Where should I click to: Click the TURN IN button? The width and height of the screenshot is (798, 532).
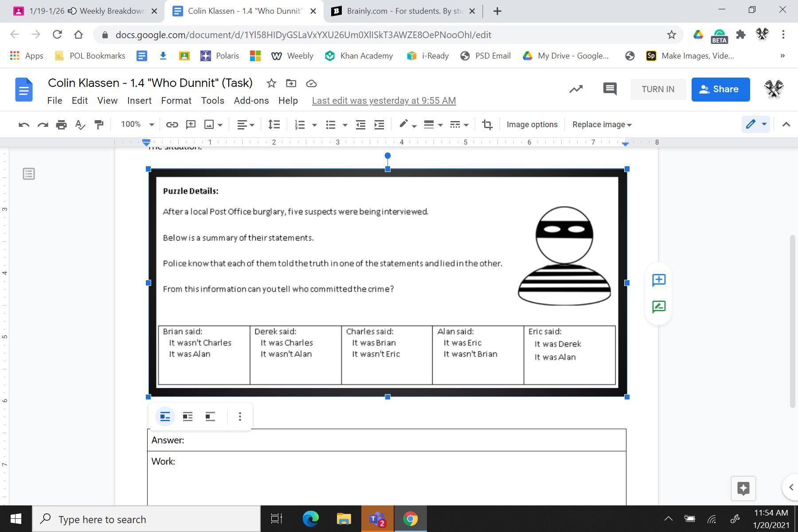pos(658,89)
